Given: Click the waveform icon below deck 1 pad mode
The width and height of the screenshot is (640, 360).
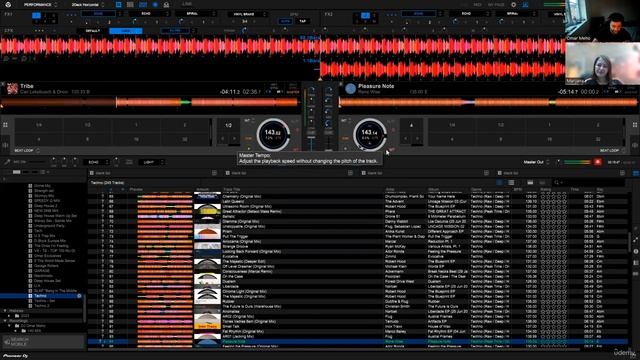Looking at the screenshot, I should 5,145.
